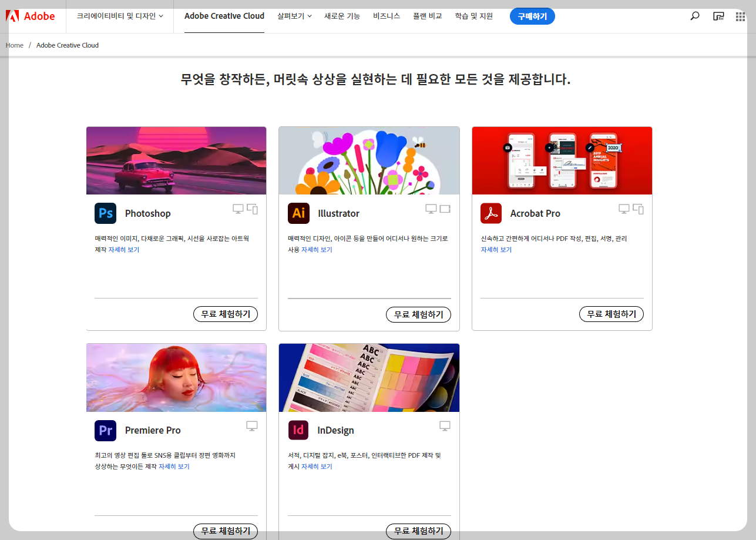Click tablet icon on Illustrator card
Image resolution: width=756 pixels, height=540 pixels.
click(445, 209)
